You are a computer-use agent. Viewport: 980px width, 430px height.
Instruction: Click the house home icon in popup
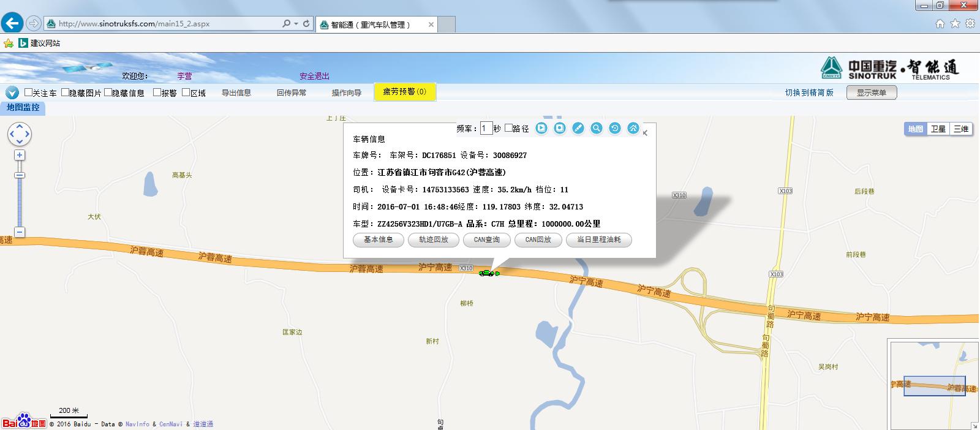click(x=633, y=128)
